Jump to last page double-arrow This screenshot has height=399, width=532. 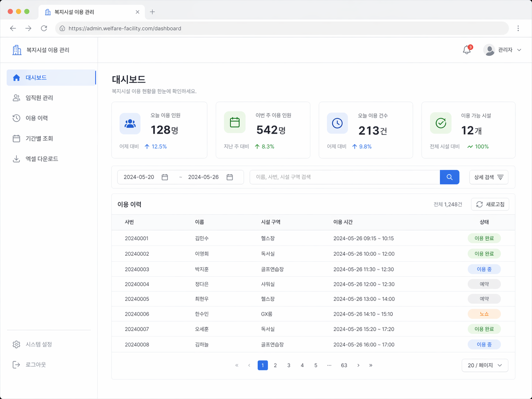click(371, 365)
